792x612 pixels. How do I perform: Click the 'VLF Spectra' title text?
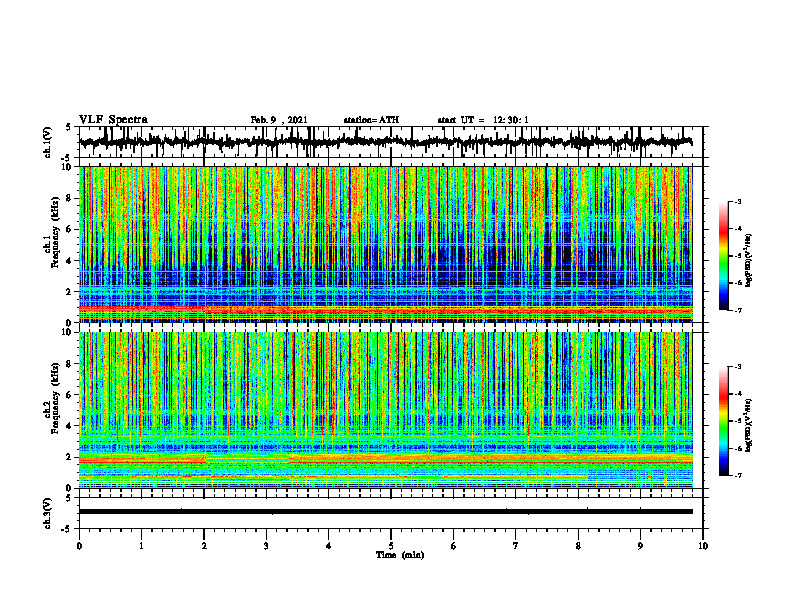(113, 120)
